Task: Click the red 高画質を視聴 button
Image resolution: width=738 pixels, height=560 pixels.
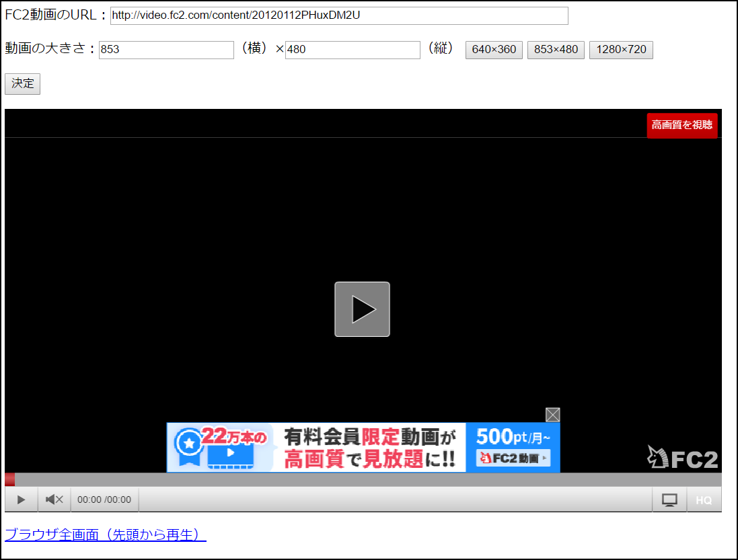Action: (x=682, y=126)
